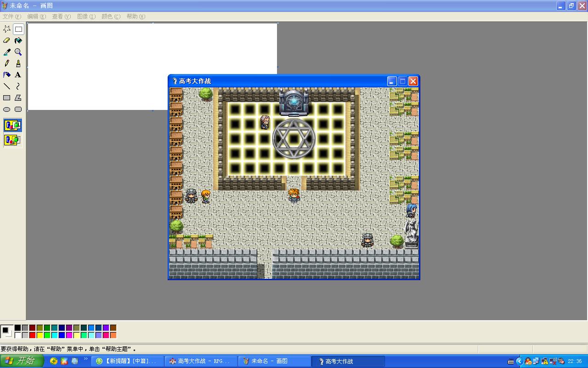588x368 pixels.
Task: Pick the yellow swatch in the palette
Action: pyautogui.click(x=40, y=335)
